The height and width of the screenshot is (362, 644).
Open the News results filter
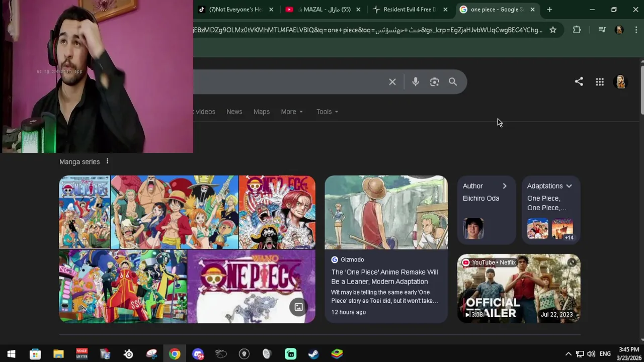[x=234, y=112]
